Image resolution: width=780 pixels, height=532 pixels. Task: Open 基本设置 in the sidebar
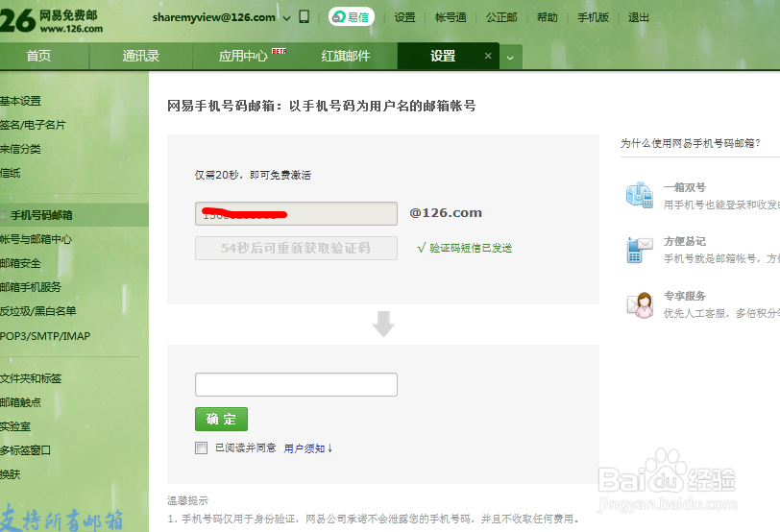point(20,101)
